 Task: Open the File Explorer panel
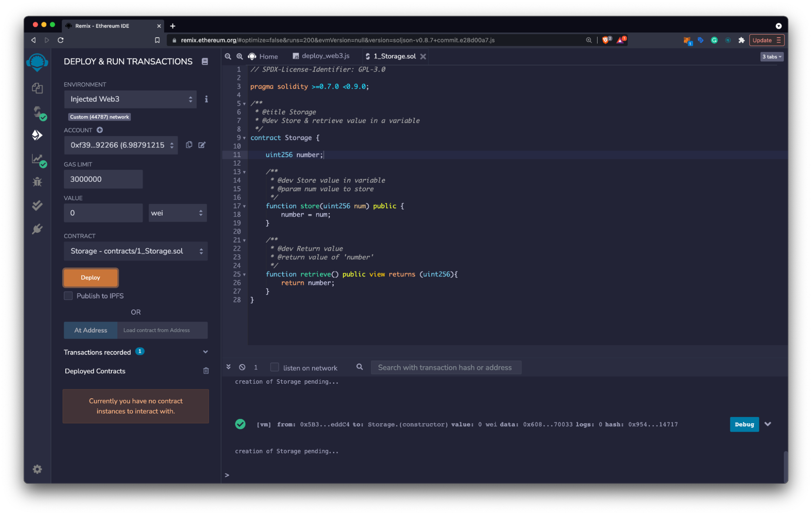pyautogui.click(x=37, y=88)
